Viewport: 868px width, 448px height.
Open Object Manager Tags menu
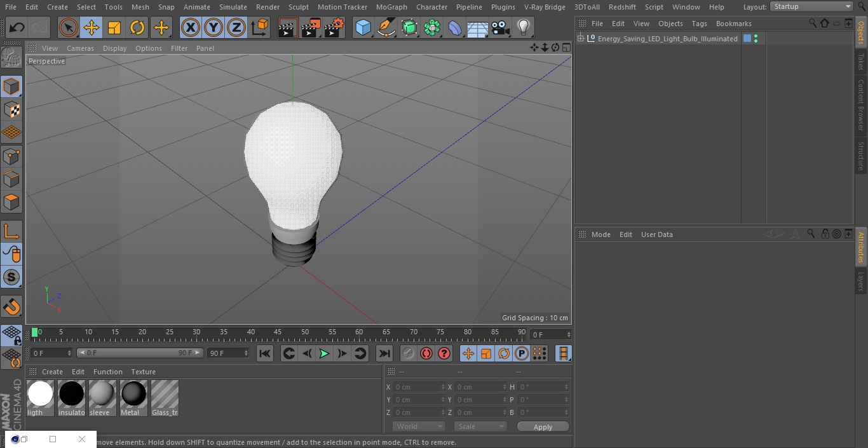point(699,24)
